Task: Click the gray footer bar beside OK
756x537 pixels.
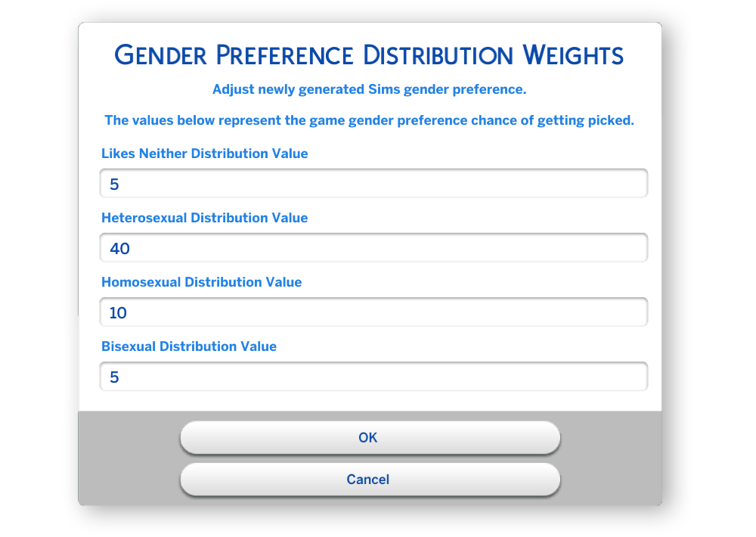Action: click(x=612, y=438)
